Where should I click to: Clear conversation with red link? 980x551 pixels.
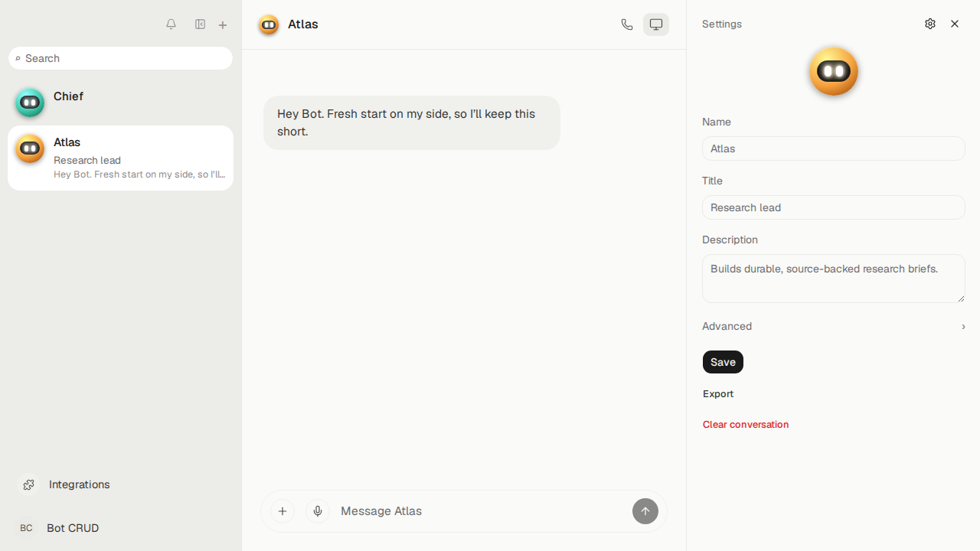(x=746, y=425)
